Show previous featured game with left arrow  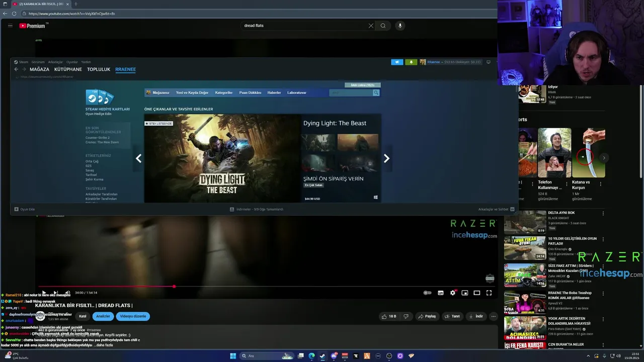coord(138,158)
